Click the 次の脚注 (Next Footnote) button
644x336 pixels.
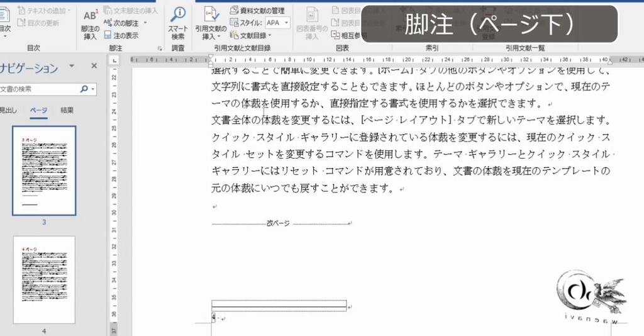click(121, 23)
